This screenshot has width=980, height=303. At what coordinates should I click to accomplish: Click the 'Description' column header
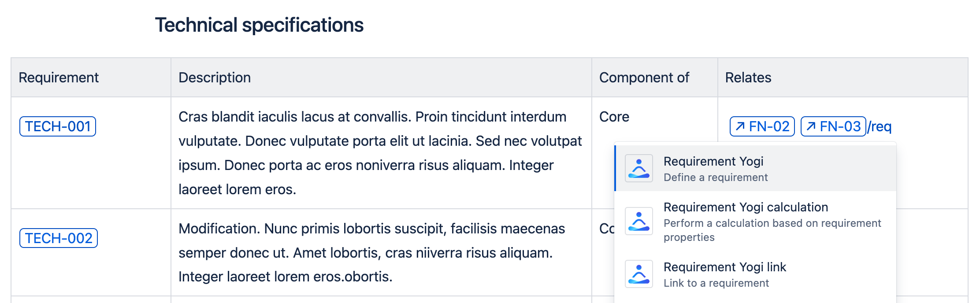tap(215, 78)
